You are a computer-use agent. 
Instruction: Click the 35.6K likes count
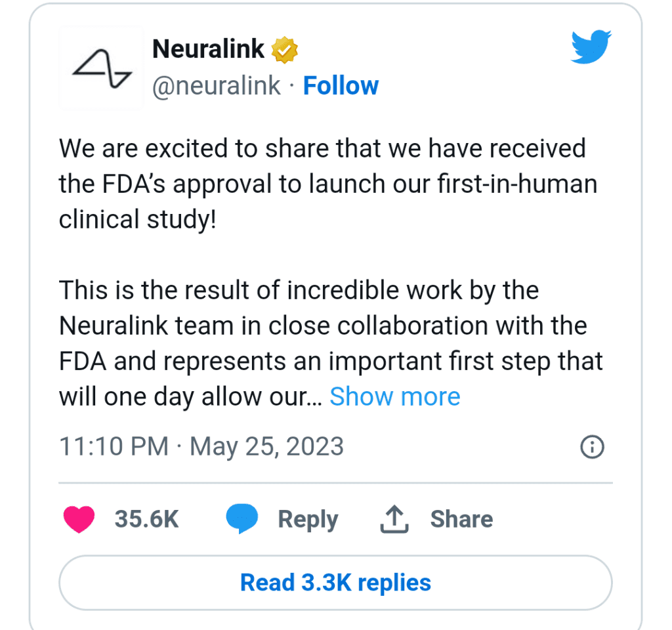pos(146,519)
